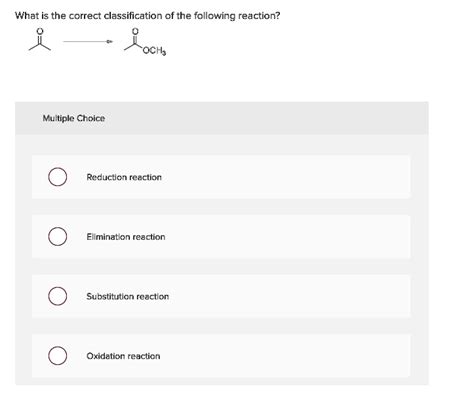
Task: Click the Oxidation reaction option card background
Action: (221, 356)
